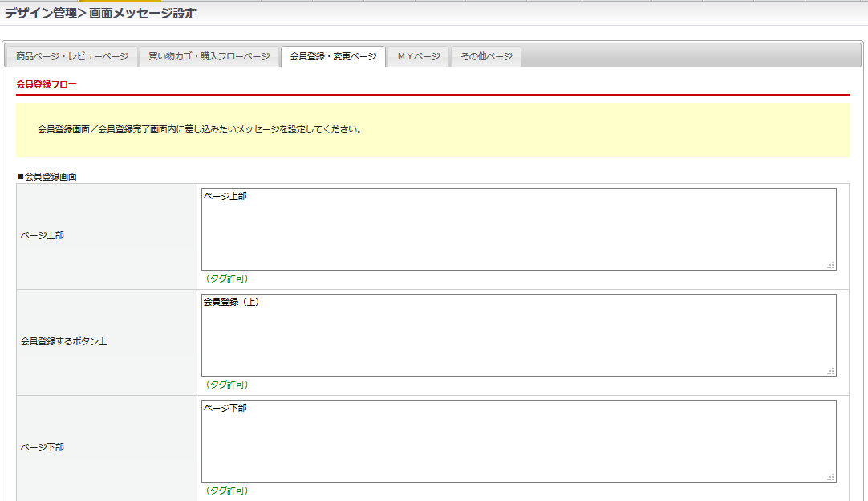Screen dimensions: 868x501
Task: Open the 商品ページ・レビューページ tab
Action: (72, 56)
